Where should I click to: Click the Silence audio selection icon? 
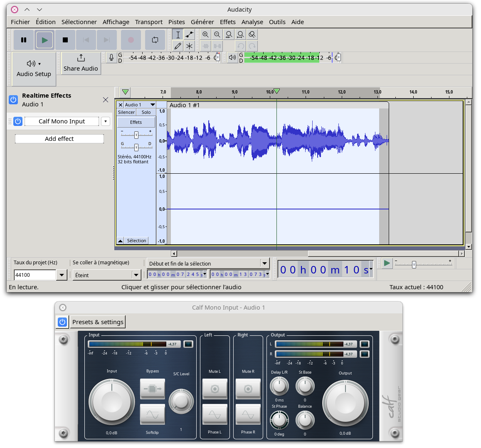[x=217, y=46]
